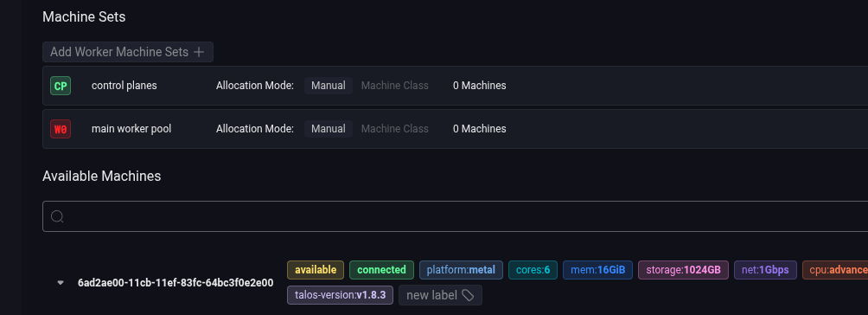Click the cores:6 label
The image size is (868, 315).
533,270
